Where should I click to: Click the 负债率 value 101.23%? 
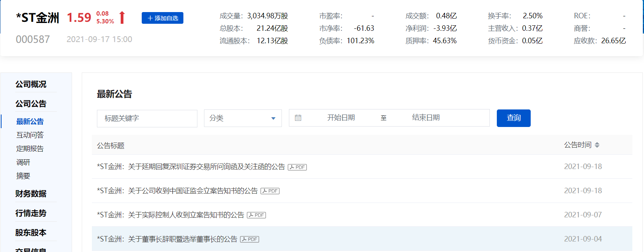[x=361, y=41]
